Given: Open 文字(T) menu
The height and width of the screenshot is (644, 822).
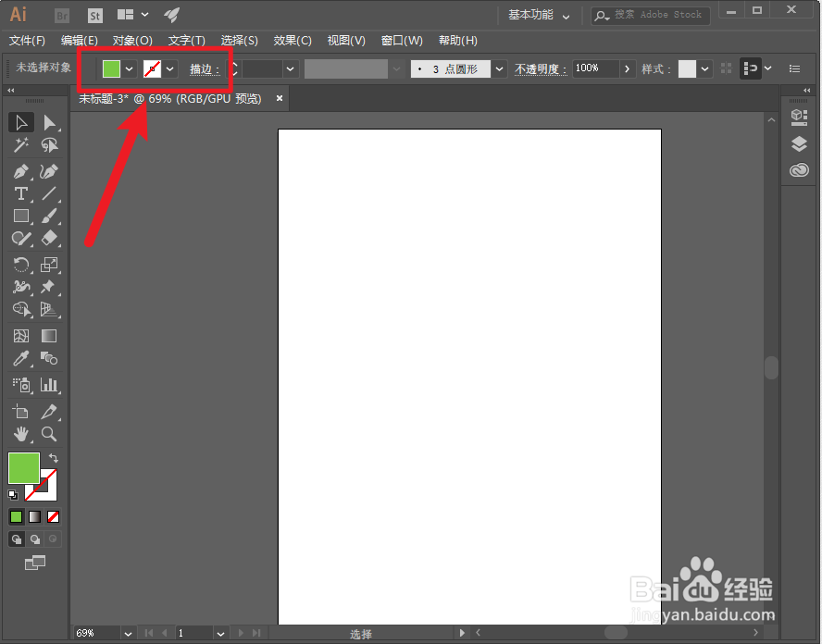Looking at the screenshot, I should click(x=187, y=41).
